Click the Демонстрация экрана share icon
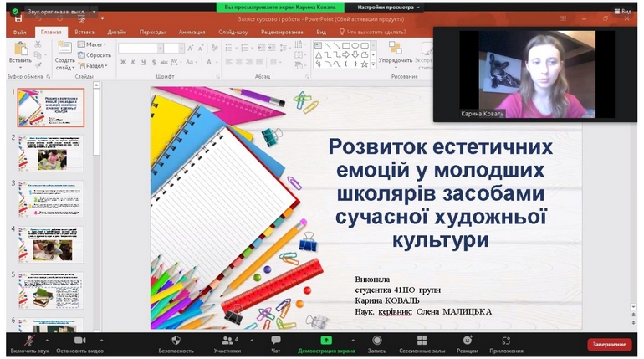 [326, 340]
